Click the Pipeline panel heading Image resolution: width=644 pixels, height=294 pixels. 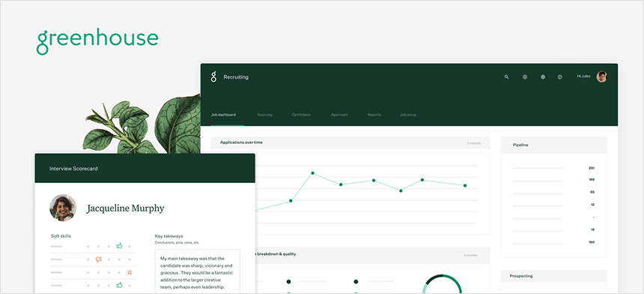(x=520, y=145)
